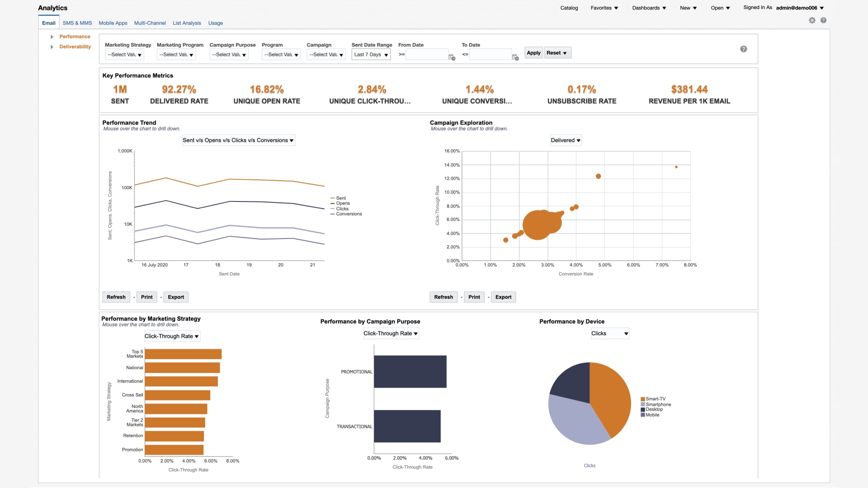Click the help icon inside the filter panel
The height and width of the screenshot is (488, 868).
(744, 49)
